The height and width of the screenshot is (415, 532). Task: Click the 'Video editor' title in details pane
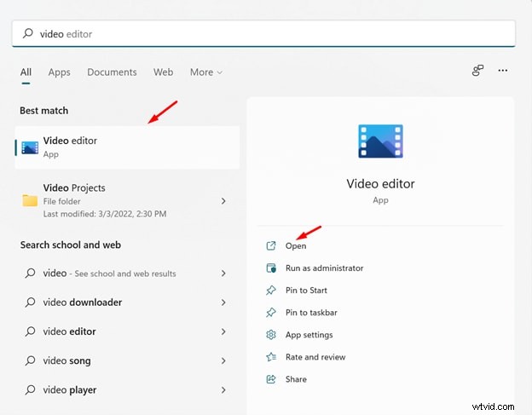(381, 184)
